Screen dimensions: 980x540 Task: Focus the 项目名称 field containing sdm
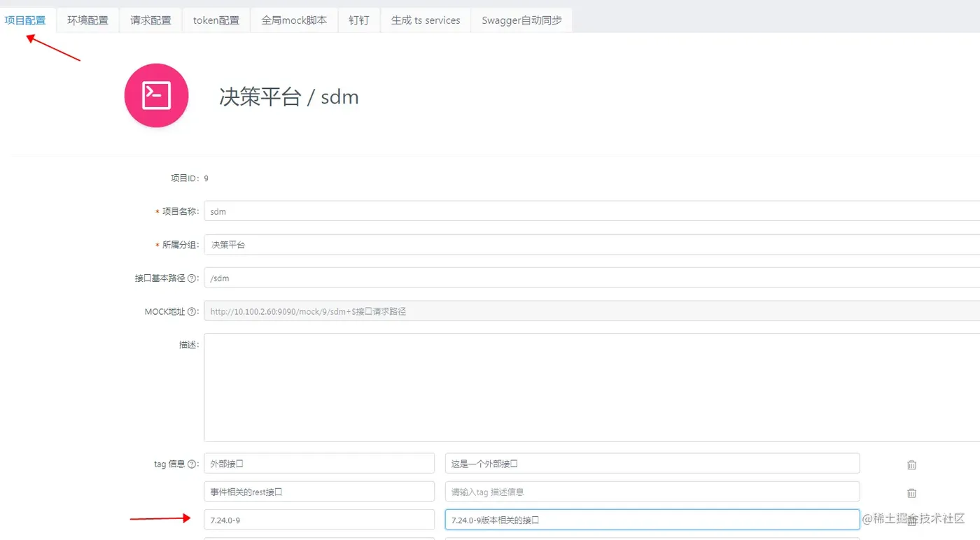592,211
